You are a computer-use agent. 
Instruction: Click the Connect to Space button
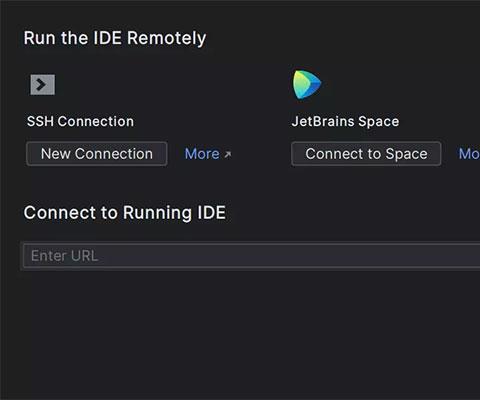(366, 154)
